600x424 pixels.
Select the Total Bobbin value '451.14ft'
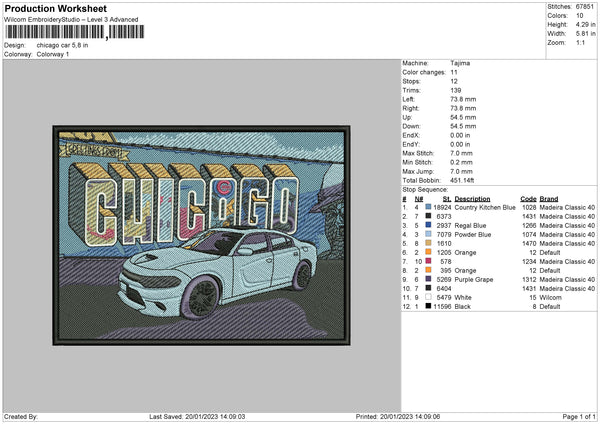click(x=462, y=180)
